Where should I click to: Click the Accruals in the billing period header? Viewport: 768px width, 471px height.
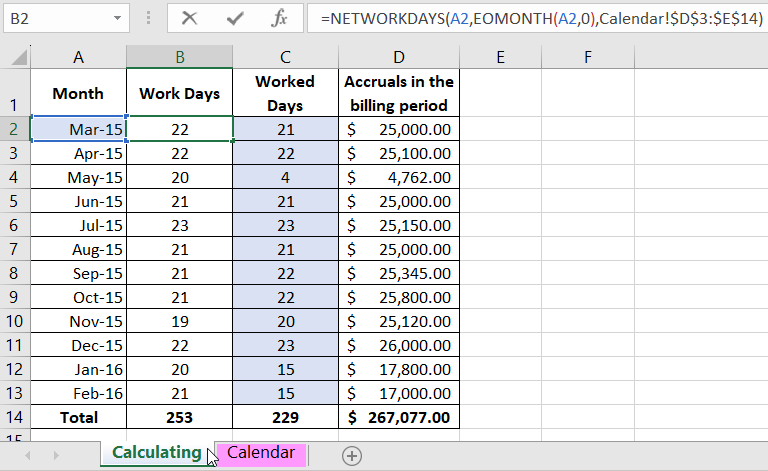[399, 93]
